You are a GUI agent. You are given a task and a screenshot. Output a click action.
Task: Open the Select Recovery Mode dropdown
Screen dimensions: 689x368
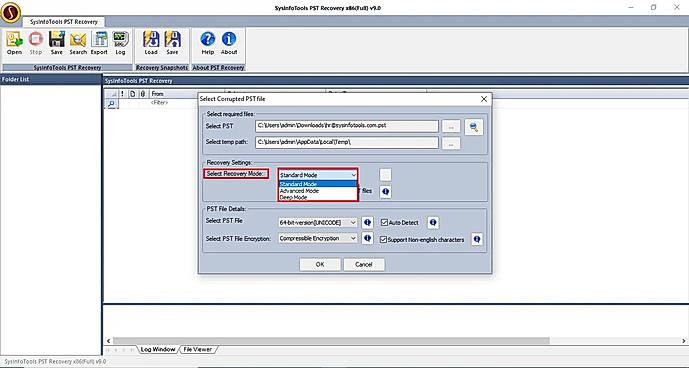[x=318, y=175]
